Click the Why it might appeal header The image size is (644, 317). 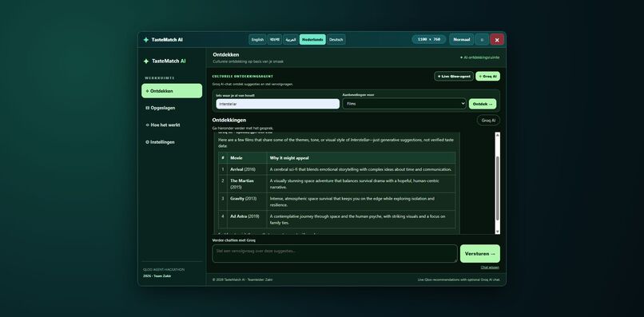click(x=361, y=157)
